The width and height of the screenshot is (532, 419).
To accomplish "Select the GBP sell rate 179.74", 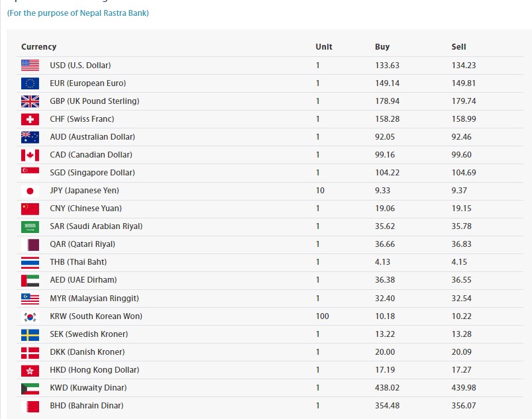I will [464, 101].
